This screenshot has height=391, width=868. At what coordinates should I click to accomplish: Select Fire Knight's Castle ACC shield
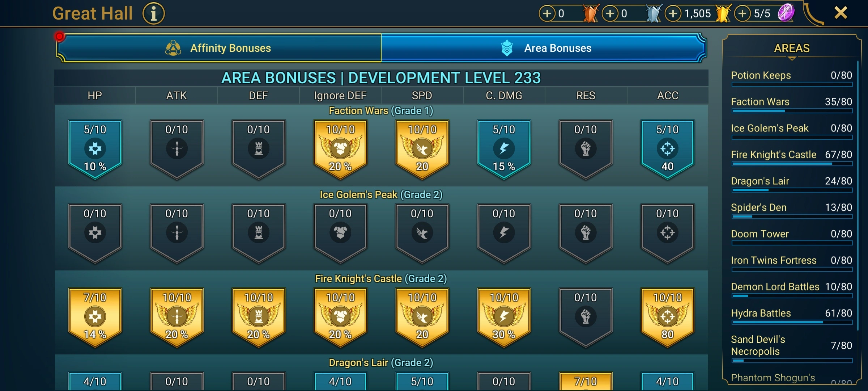pos(667,317)
